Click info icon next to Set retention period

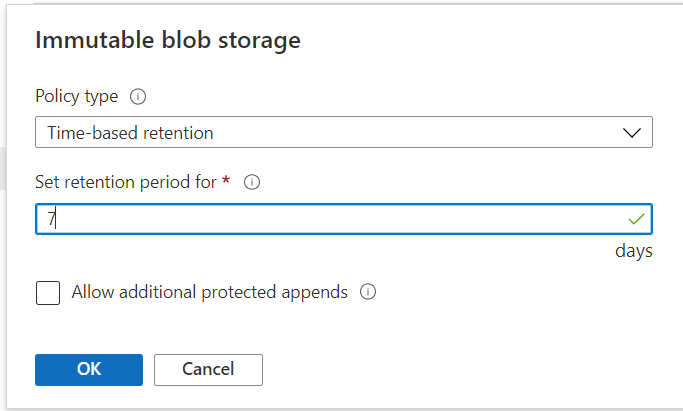click(x=252, y=183)
